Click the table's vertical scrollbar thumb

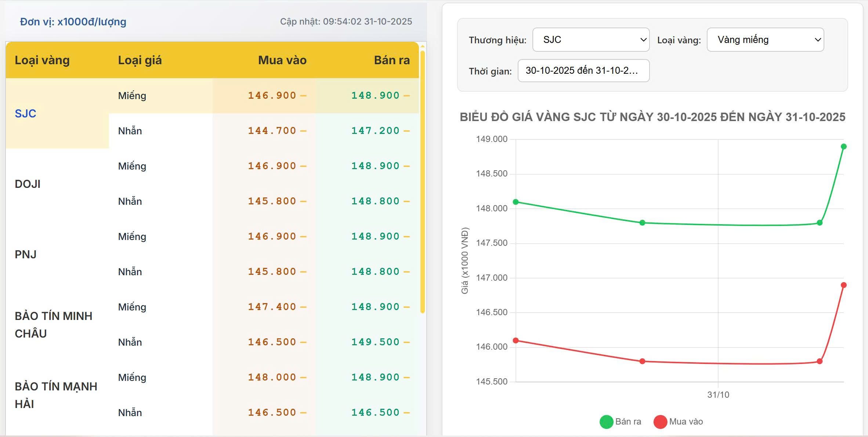tap(423, 182)
